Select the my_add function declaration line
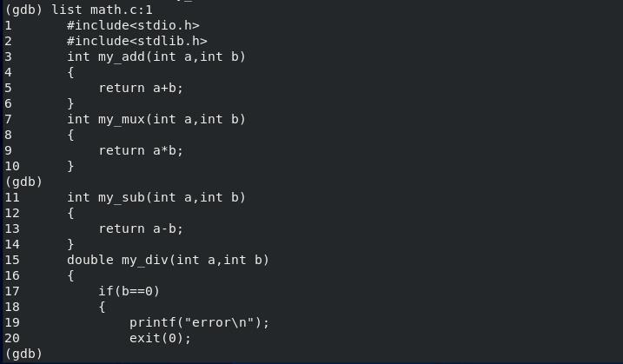This screenshot has height=364, width=623. [156, 56]
